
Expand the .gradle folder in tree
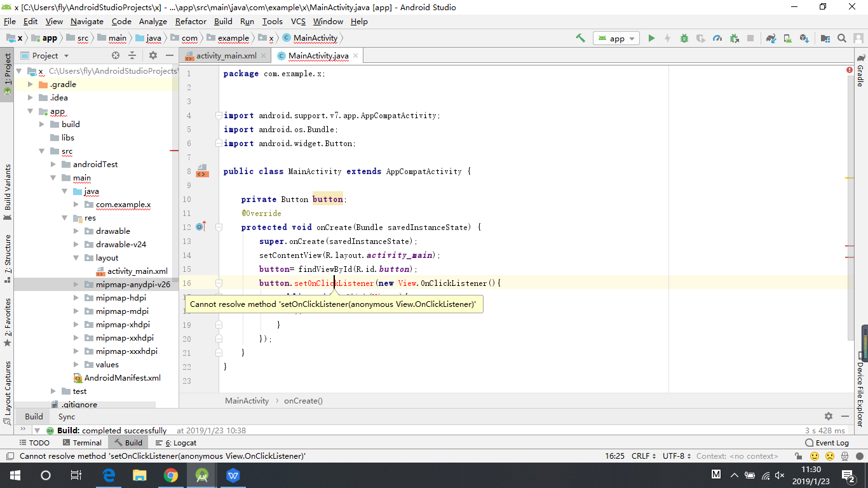coord(31,85)
